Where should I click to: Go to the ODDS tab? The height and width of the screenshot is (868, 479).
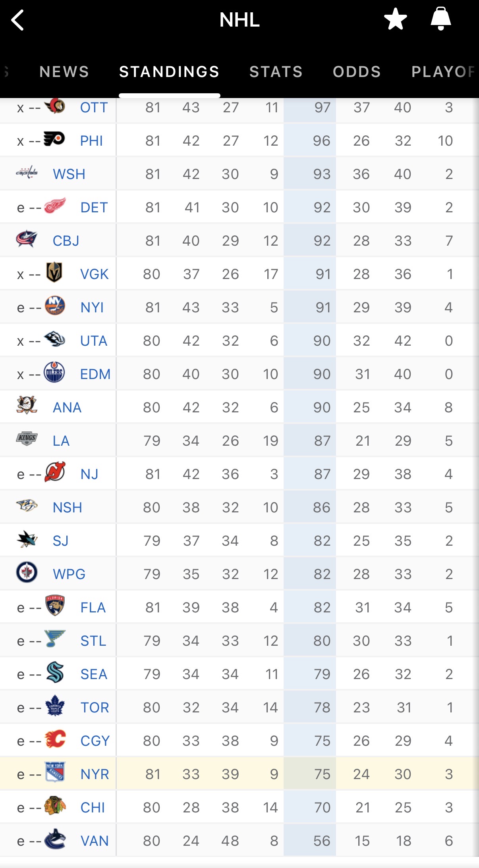(x=357, y=72)
